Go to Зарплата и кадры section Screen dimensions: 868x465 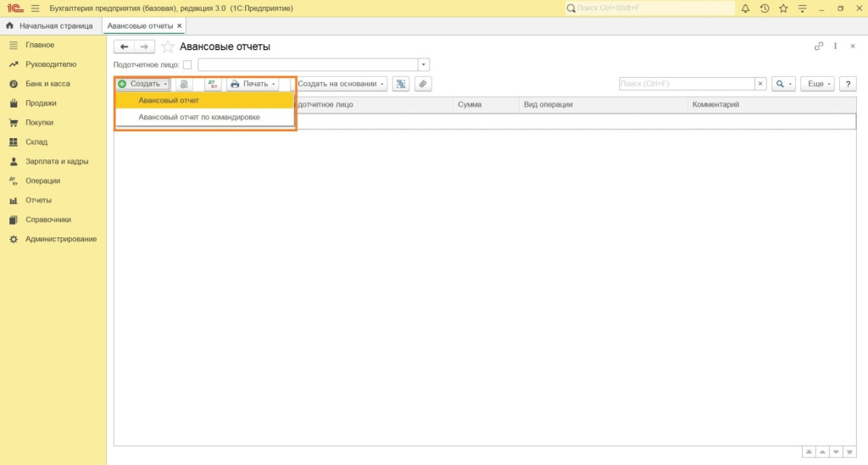point(57,161)
